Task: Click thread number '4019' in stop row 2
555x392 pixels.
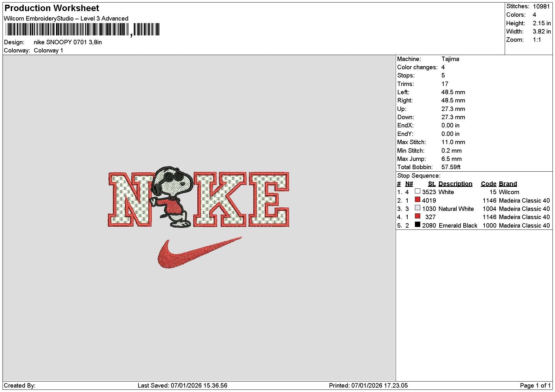Action: [429, 201]
